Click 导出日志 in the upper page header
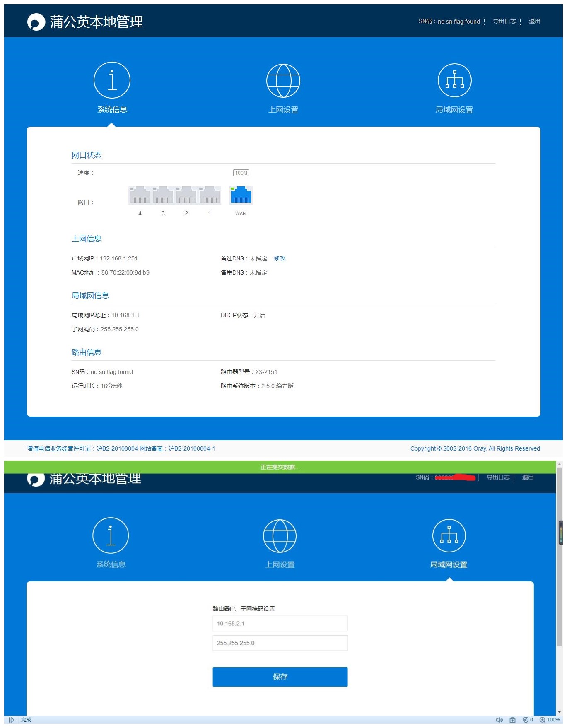Viewport: 567px width, 728px height. click(x=504, y=21)
